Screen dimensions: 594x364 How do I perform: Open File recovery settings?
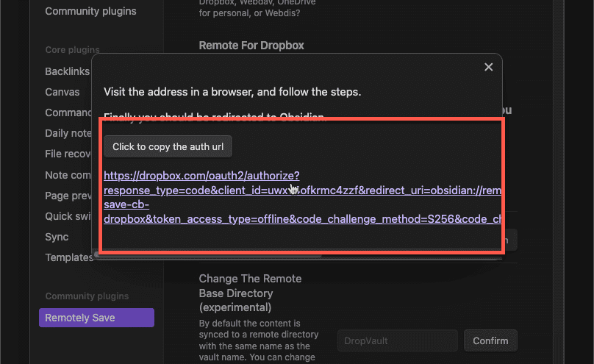click(67, 154)
